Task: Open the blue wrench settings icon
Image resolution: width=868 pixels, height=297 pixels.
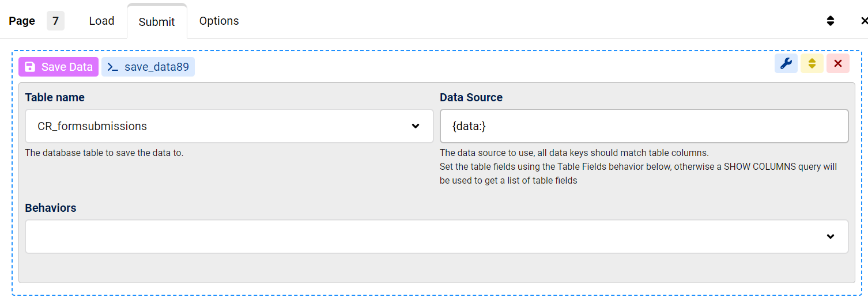Action: click(x=786, y=64)
